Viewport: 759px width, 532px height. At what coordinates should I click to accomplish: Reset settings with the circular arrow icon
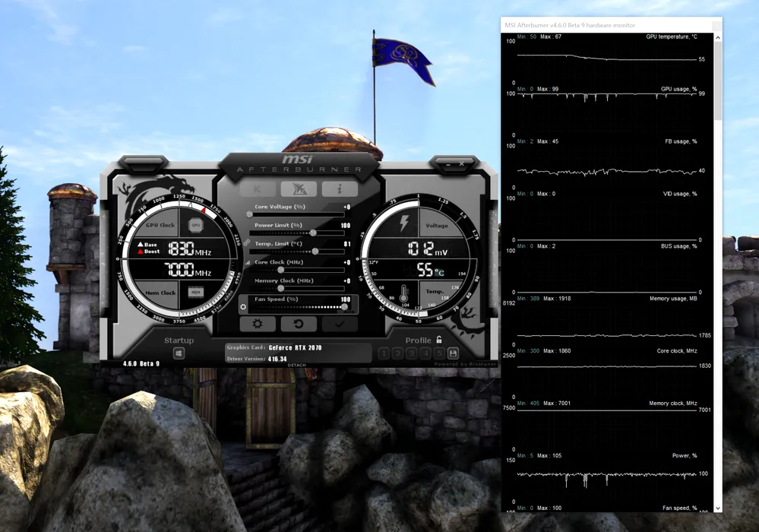pyautogui.click(x=299, y=325)
